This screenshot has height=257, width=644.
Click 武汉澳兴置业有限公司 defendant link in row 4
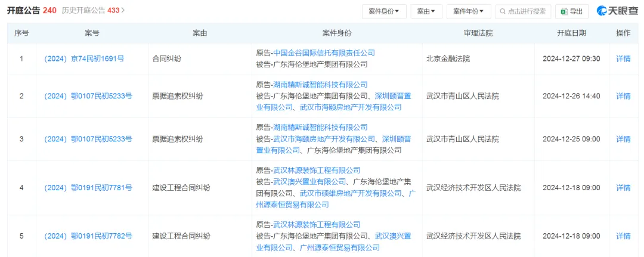click(309, 182)
